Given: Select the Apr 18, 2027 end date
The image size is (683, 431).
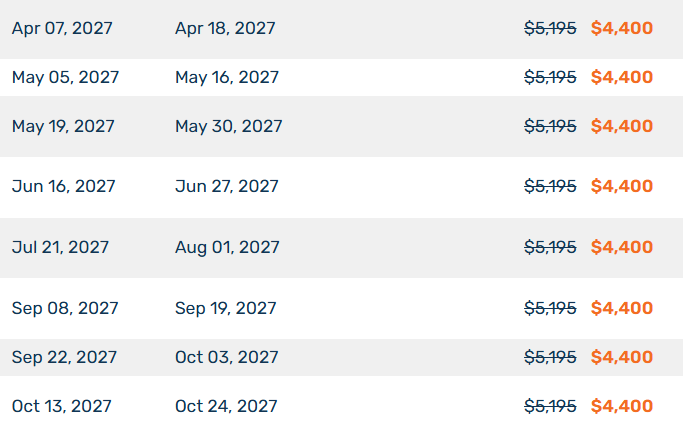Looking at the screenshot, I should tap(225, 28).
